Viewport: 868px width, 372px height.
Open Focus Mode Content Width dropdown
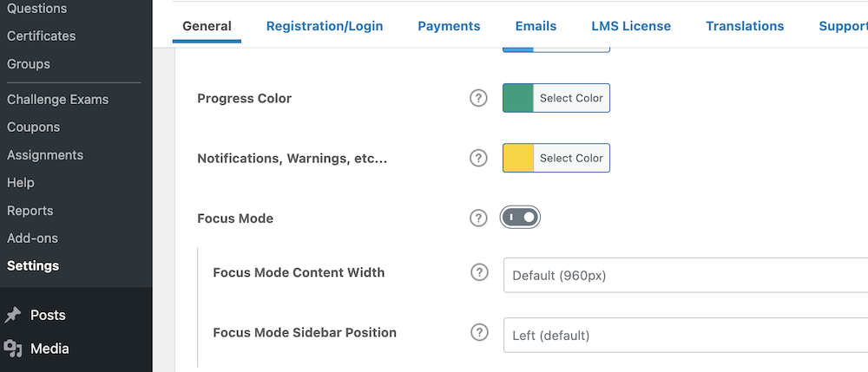point(684,276)
